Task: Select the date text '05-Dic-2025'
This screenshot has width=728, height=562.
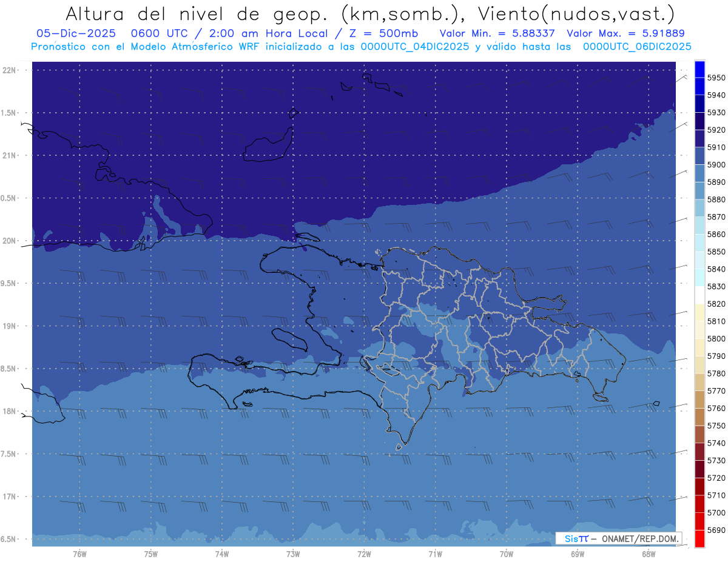Action: 75,34
